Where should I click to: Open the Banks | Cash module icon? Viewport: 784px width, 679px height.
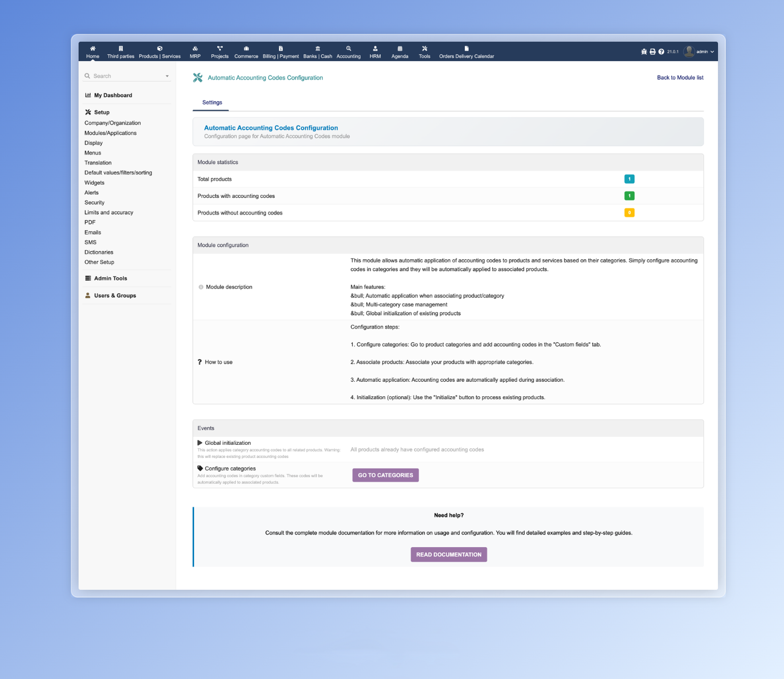click(318, 48)
